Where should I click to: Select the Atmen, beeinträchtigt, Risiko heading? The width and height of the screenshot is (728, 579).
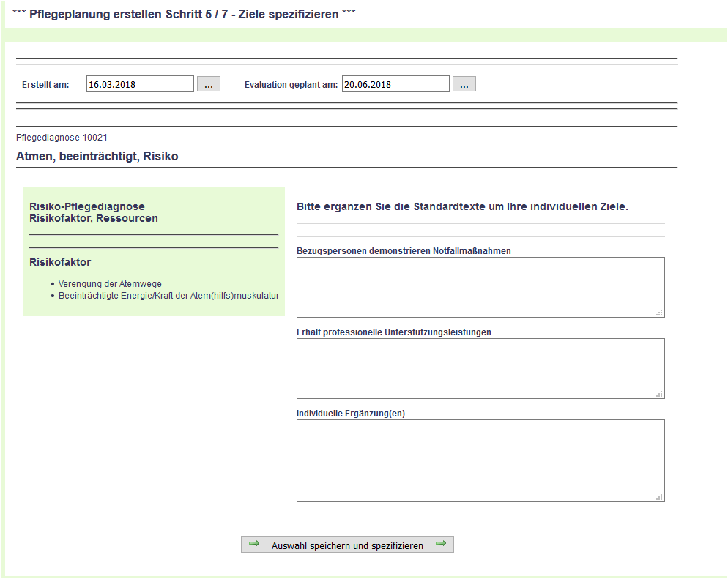[97, 157]
